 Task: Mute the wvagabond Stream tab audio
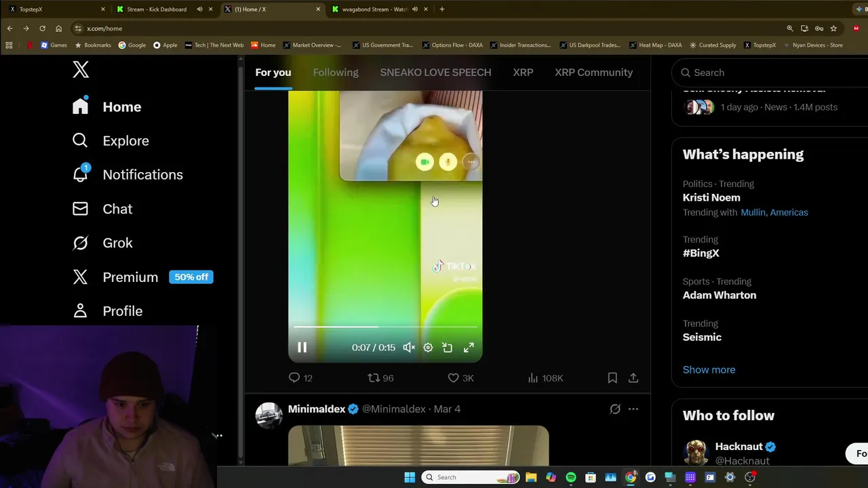(414, 9)
